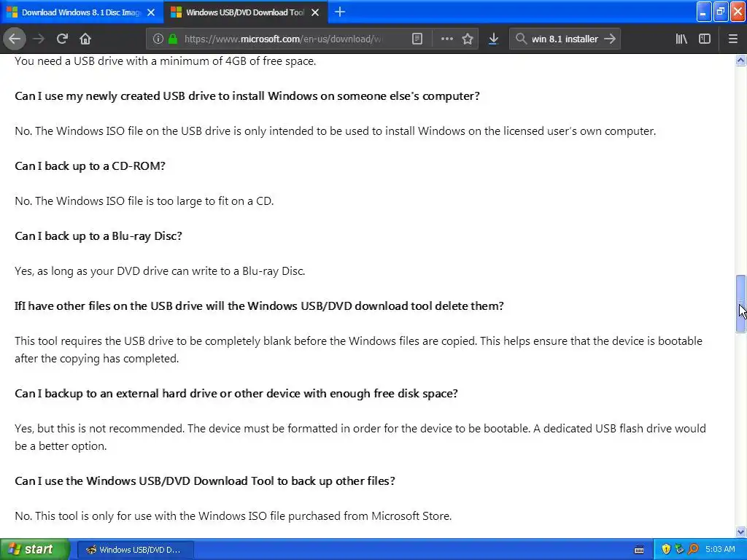Show site information icon in address bar
Image resolution: width=747 pixels, height=560 pixels.
158,39
